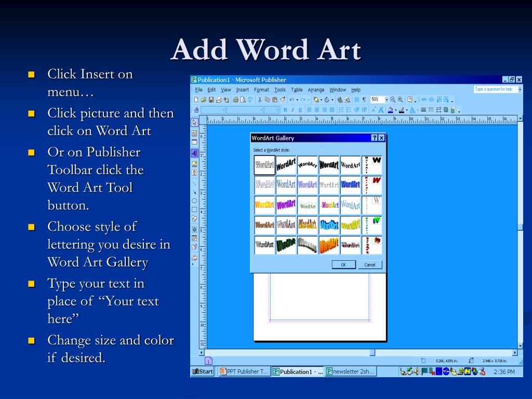The width and height of the screenshot is (532, 399).
Task: Select the Insert WordArt tool button
Action: click(x=194, y=153)
